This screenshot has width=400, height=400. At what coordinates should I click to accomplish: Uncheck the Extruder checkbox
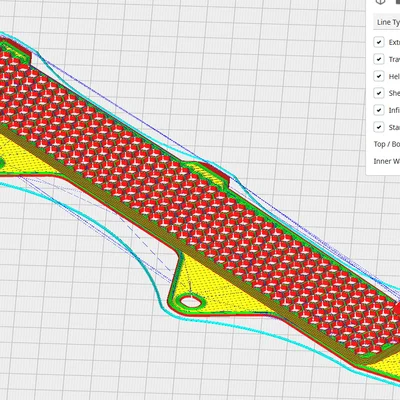coord(379,42)
